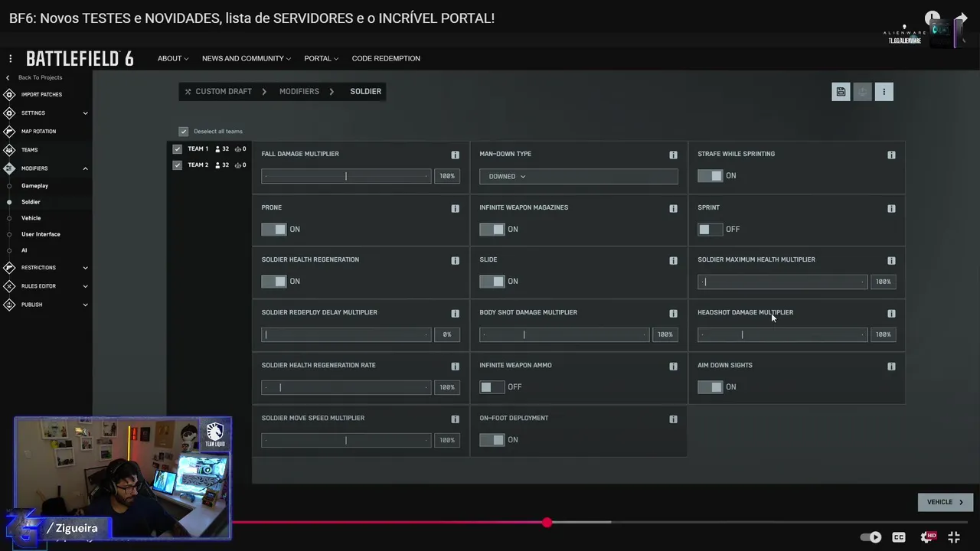Show info for Infinite Weapon Ammo
980x551 pixels.
pyautogui.click(x=673, y=366)
